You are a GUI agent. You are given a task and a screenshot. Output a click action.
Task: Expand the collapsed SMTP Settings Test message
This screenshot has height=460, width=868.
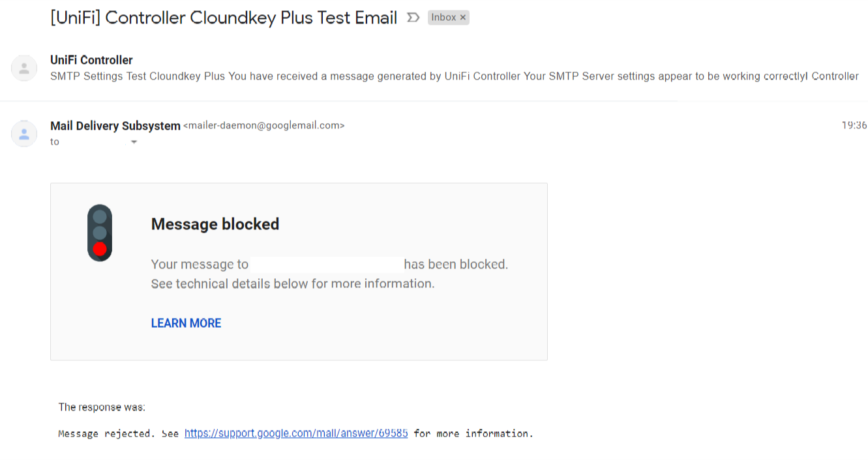pyautogui.click(x=454, y=76)
